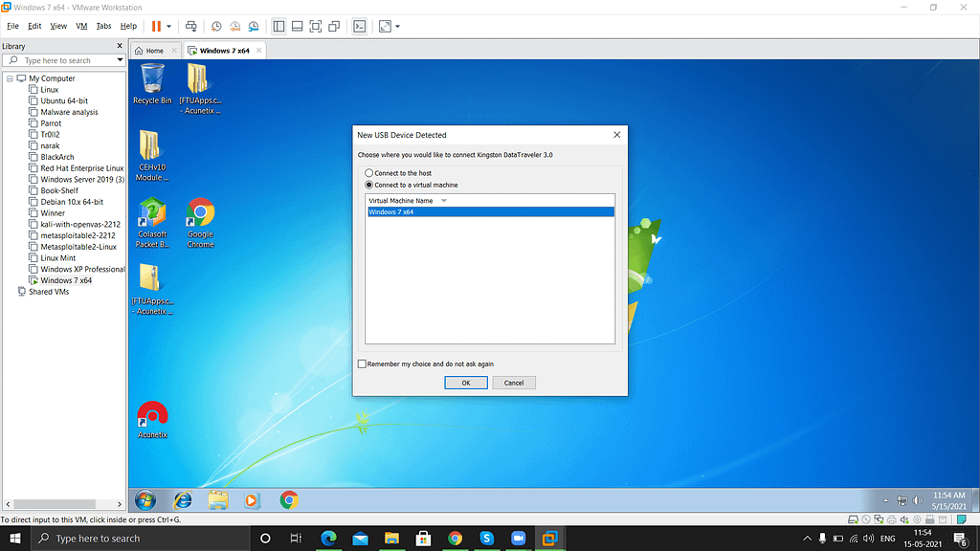Click the stretch guest display icon
The width and height of the screenshot is (980, 551).
[385, 26]
